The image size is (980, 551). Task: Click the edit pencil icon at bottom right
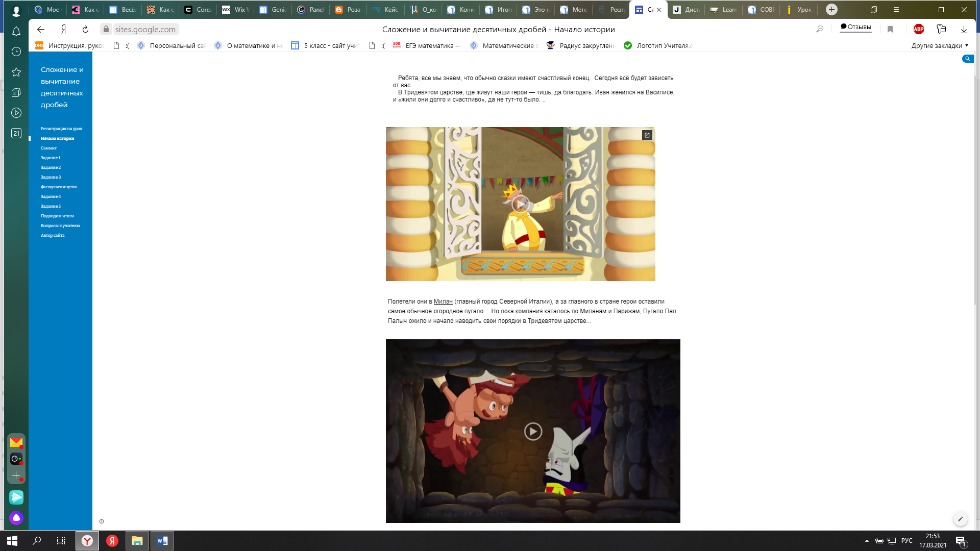tap(960, 519)
